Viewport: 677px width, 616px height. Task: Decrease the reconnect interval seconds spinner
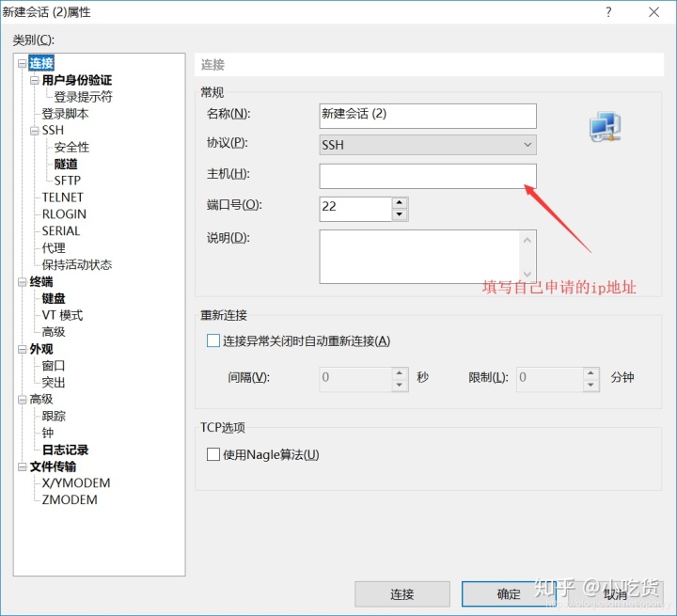[400, 385]
